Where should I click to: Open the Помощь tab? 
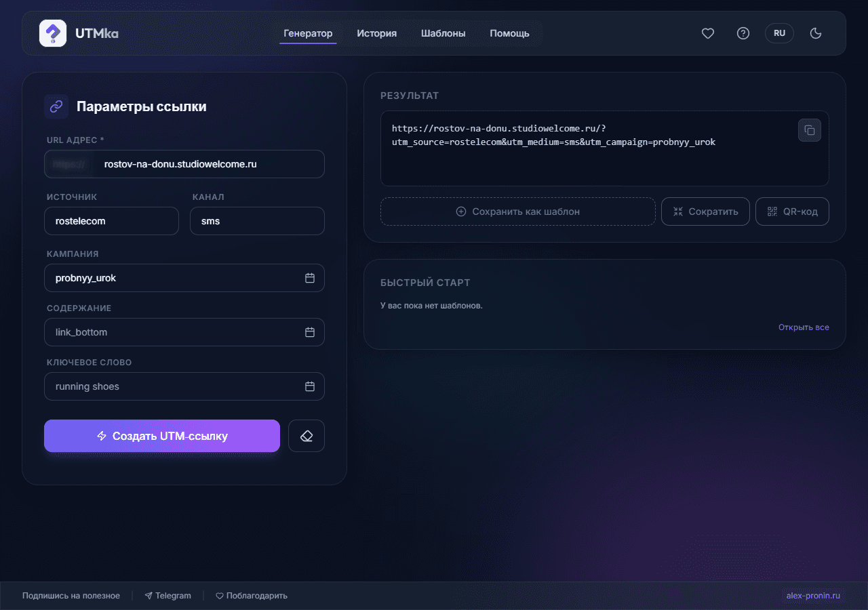(x=510, y=33)
